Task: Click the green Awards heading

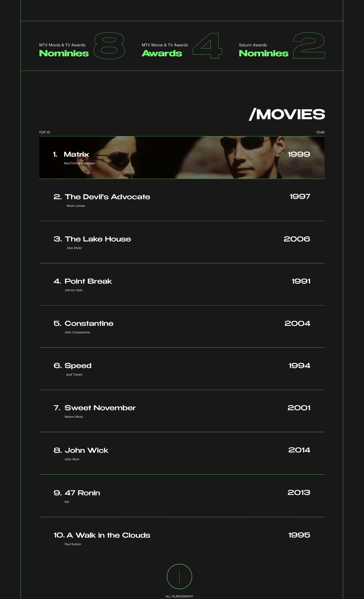Action: [162, 53]
